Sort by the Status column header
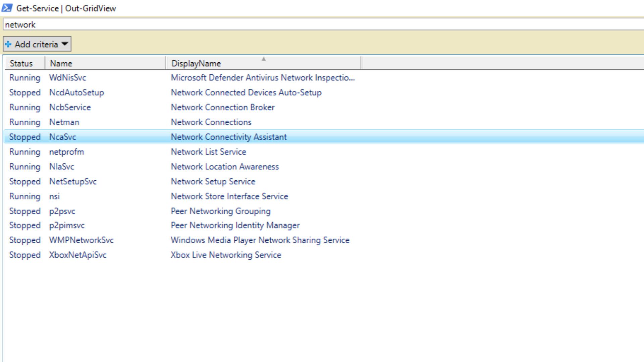 click(x=24, y=63)
